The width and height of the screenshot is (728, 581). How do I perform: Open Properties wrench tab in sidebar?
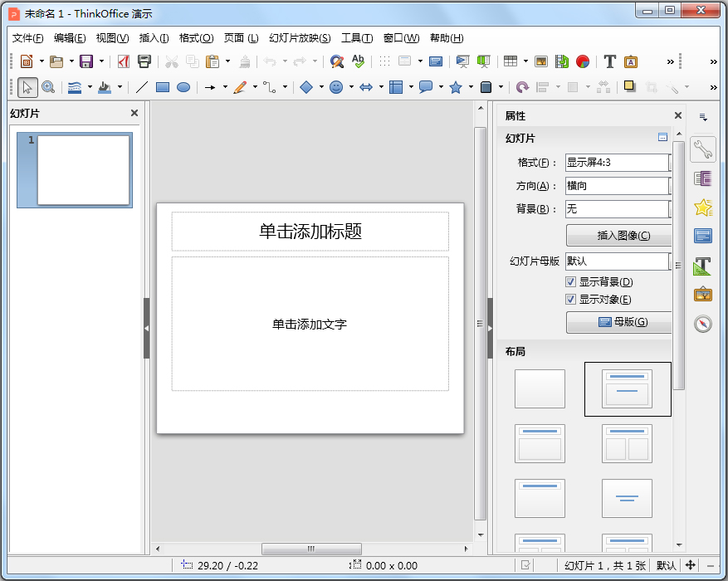pyautogui.click(x=703, y=149)
